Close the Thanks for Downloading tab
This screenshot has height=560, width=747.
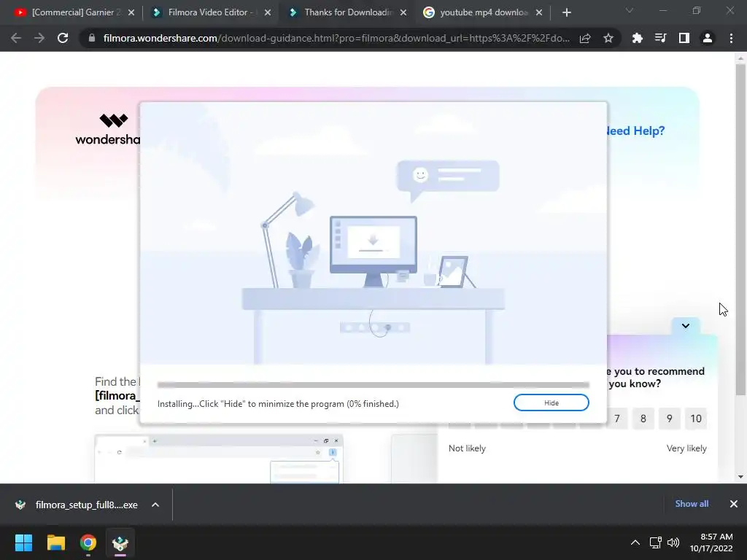pos(403,13)
